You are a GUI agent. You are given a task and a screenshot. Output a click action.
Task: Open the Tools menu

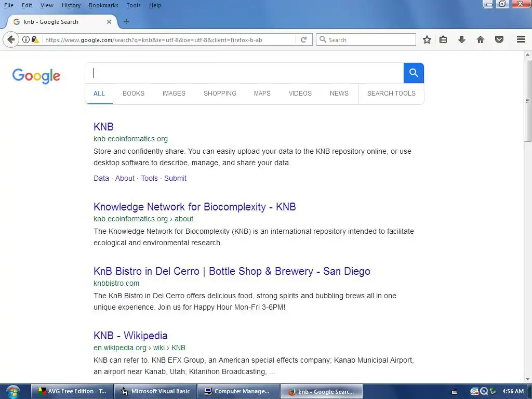click(134, 5)
